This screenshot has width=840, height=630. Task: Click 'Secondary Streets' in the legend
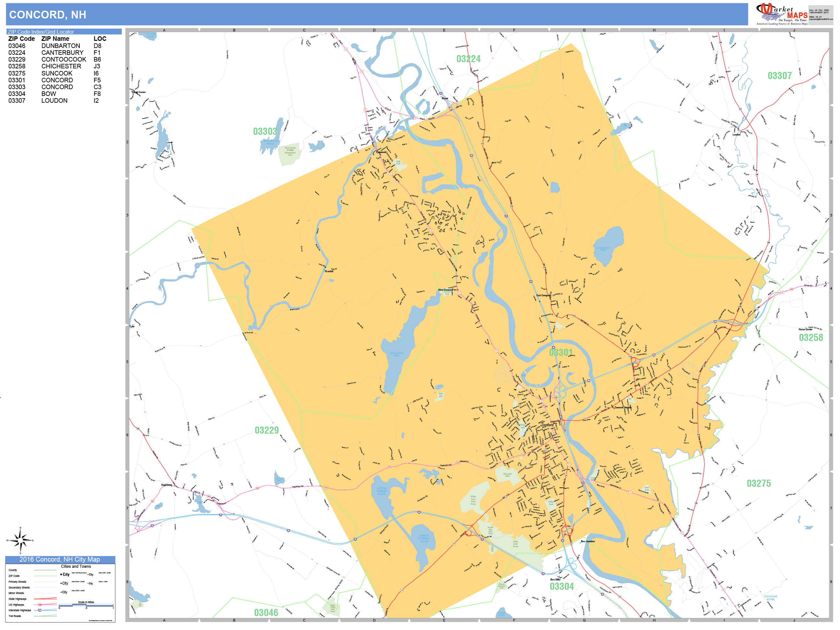click(19, 588)
